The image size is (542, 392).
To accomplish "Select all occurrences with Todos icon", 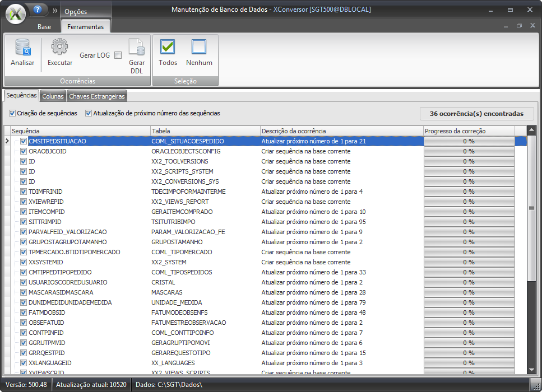I will 168,48.
